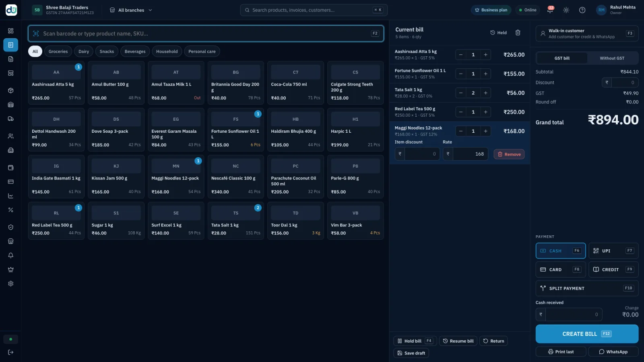
Task: Clear current bill with trash icon
Action: [x=518, y=33]
